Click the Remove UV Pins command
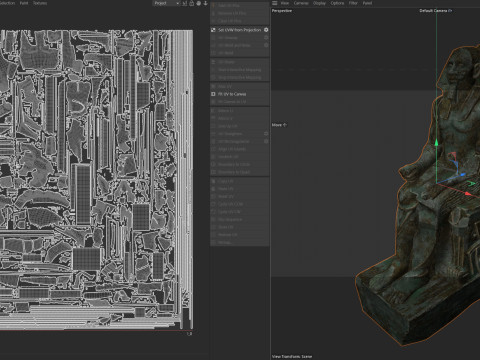 (240, 13)
